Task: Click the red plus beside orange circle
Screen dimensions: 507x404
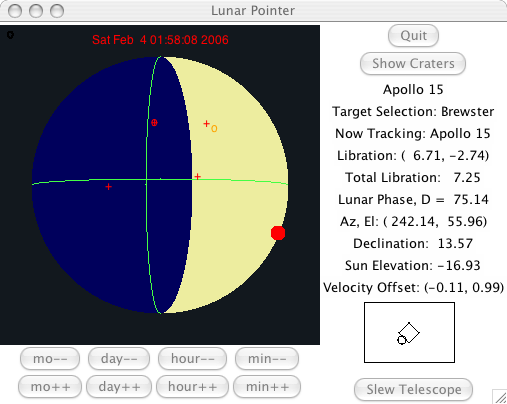Action: pyautogui.click(x=206, y=124)
